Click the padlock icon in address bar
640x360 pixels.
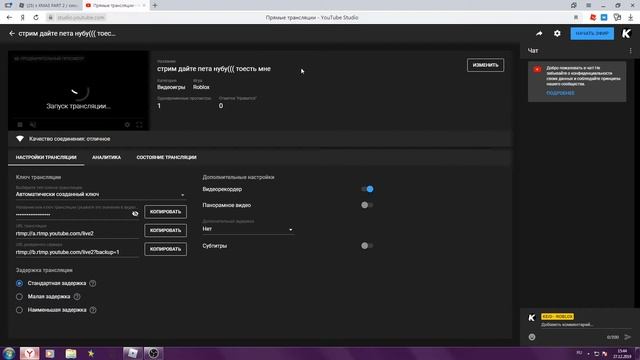point(51,18)
